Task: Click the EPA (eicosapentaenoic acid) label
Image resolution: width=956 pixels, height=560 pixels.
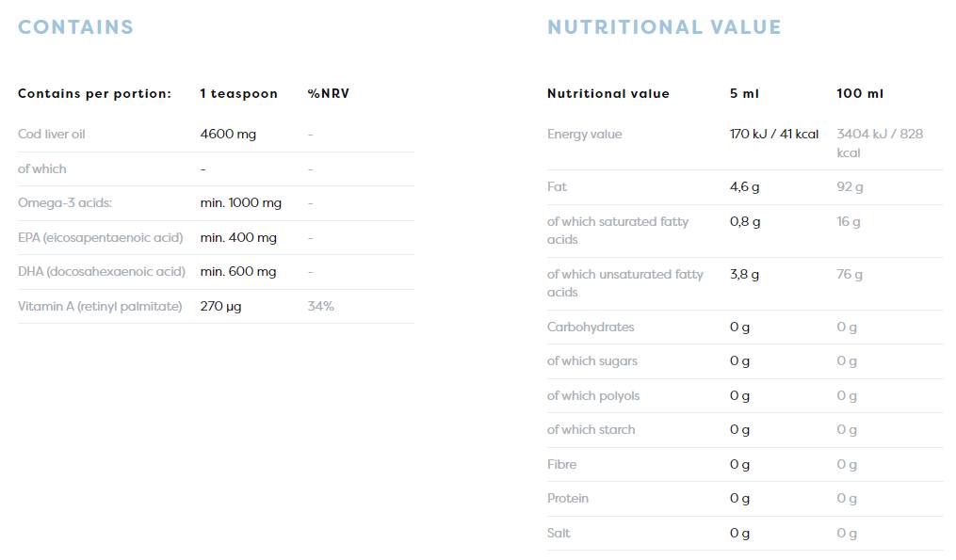Action: tap(100, 237)
